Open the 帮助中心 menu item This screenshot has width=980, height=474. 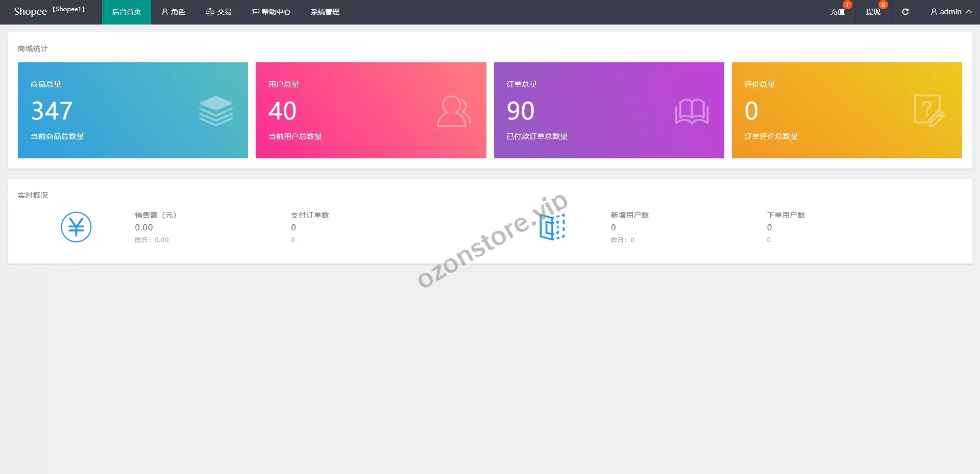(271, 12)
